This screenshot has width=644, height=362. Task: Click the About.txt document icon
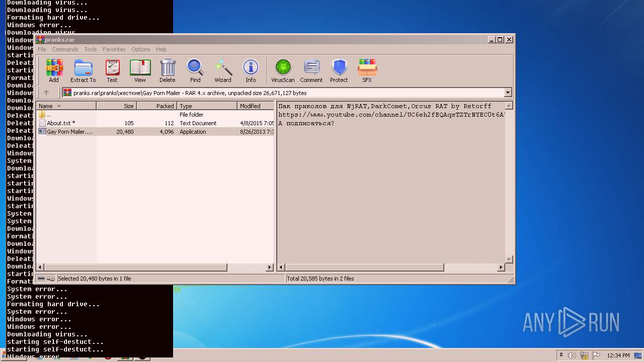click(42, 123)
